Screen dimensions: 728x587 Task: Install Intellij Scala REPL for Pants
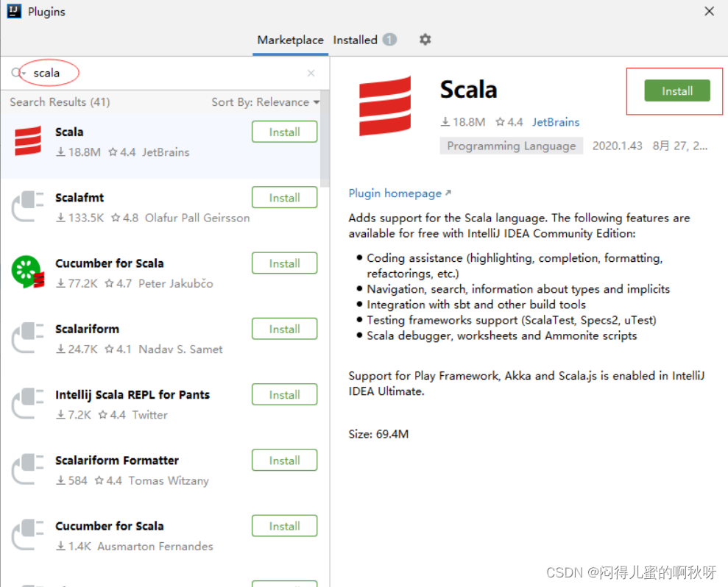[285, 395]
